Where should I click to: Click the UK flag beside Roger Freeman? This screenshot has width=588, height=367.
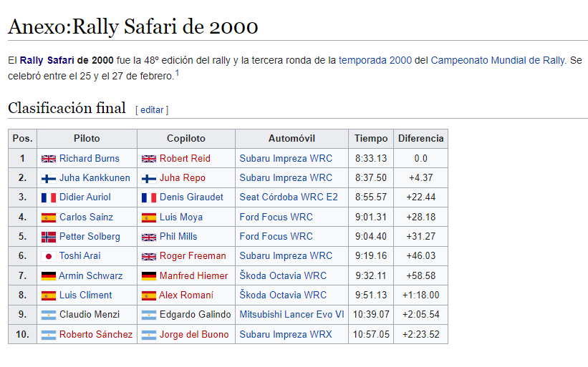(149, 257)
